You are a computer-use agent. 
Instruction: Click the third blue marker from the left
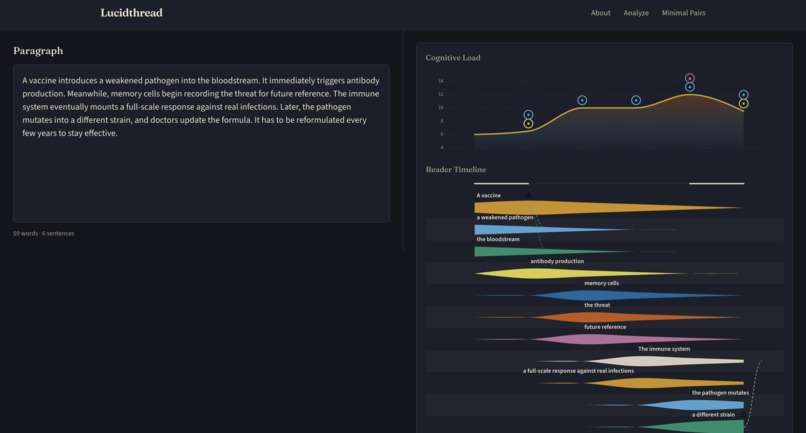(636, 100)
